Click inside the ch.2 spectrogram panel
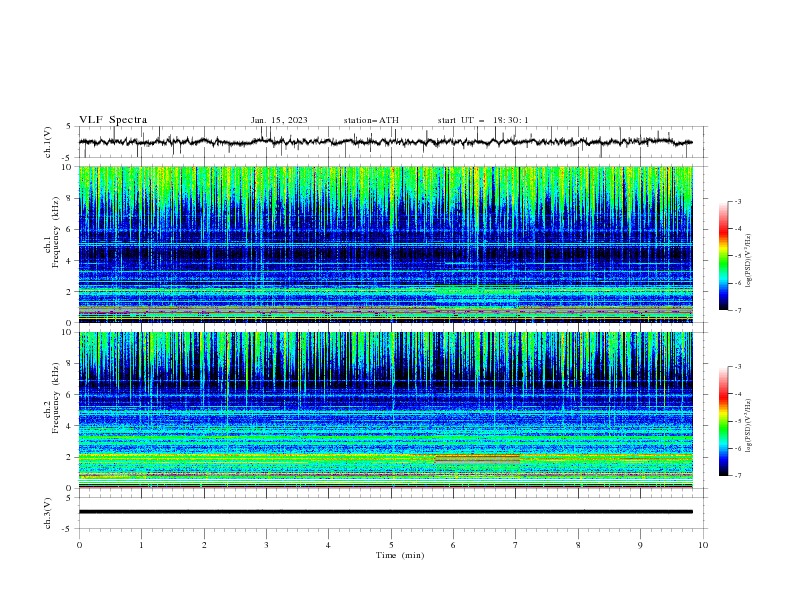Screen dimensions: 792x612 (386, 410)
